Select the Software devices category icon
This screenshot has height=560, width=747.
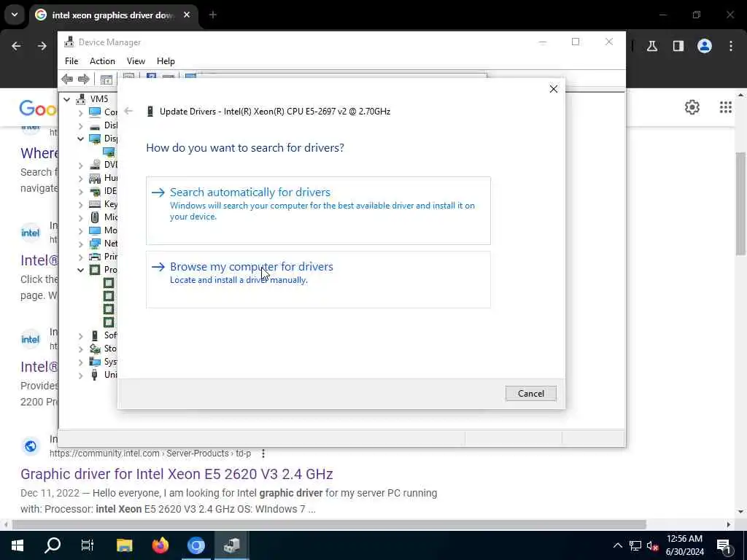[x=95, y=335]
